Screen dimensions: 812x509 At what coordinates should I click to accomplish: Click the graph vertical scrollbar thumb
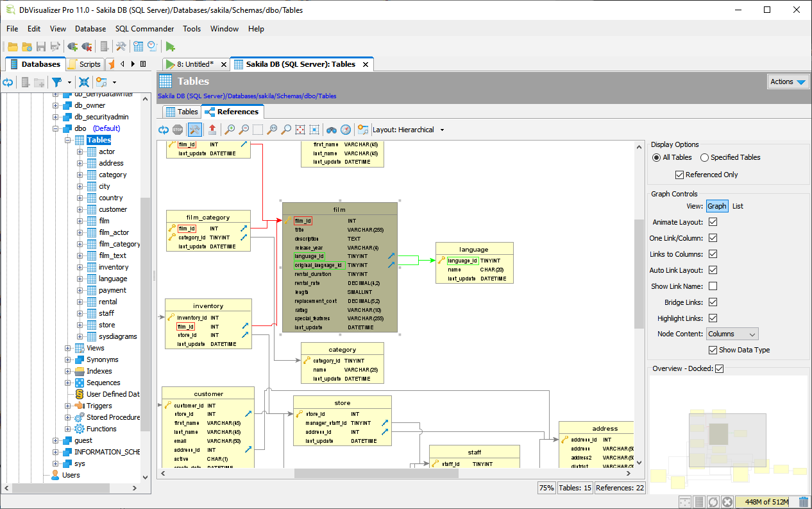[638, 273]
